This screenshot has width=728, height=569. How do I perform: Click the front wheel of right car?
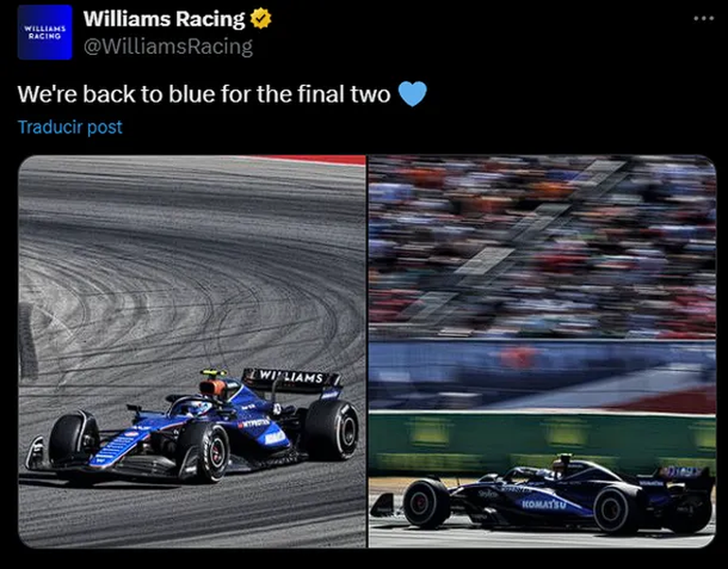point(426,504)
